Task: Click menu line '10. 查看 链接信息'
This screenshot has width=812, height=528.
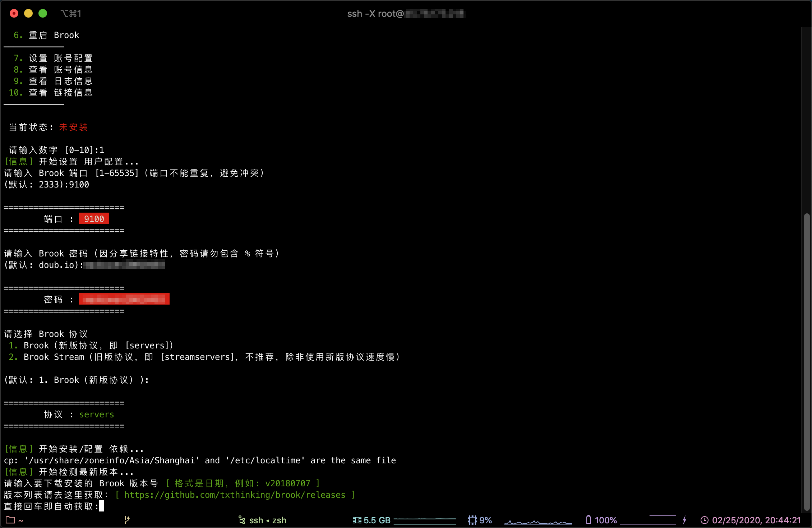Action: point(51,93)
